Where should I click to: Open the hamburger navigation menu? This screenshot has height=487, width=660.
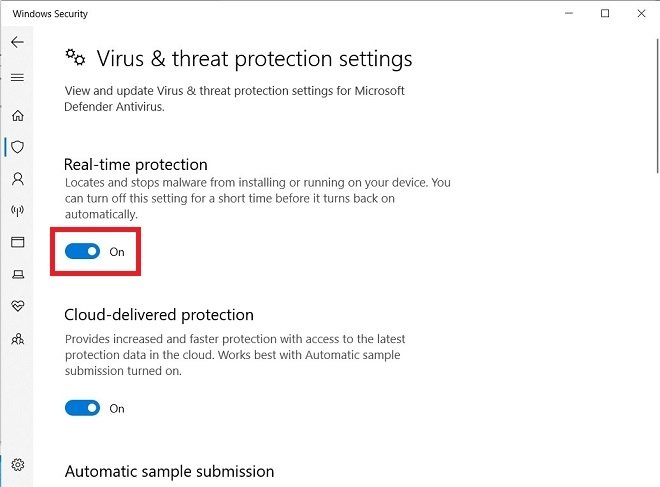tap(17, 77)
